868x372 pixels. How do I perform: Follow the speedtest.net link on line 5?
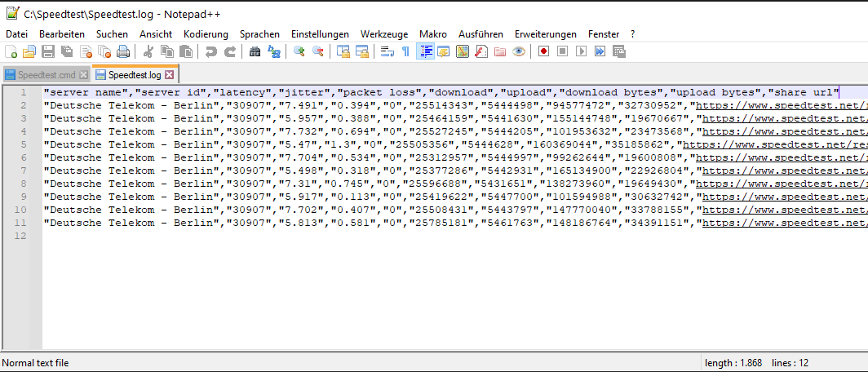pos(775,144)
